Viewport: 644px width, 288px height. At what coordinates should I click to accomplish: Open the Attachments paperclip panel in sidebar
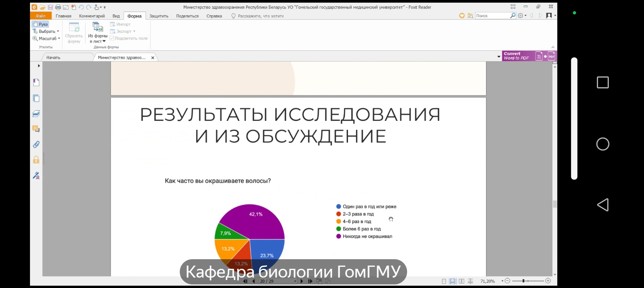point(36,144)
